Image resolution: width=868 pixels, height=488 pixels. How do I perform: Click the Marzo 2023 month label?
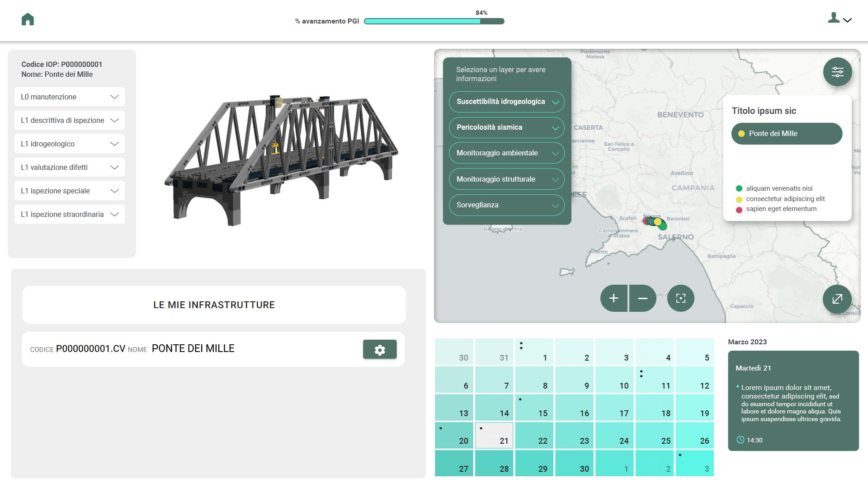pos(747,342)
